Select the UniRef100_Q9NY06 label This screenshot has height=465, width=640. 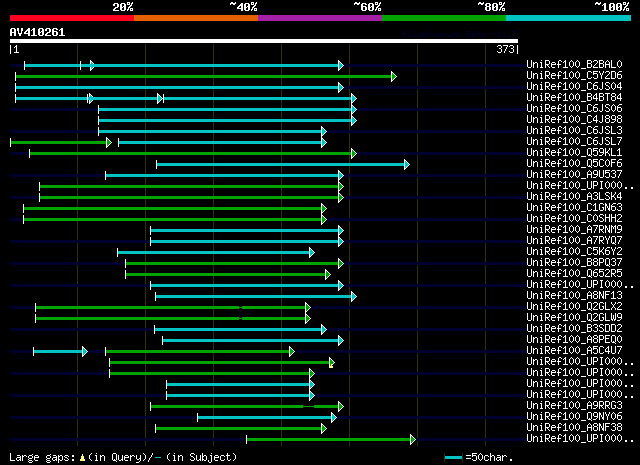tap(574, 417)
